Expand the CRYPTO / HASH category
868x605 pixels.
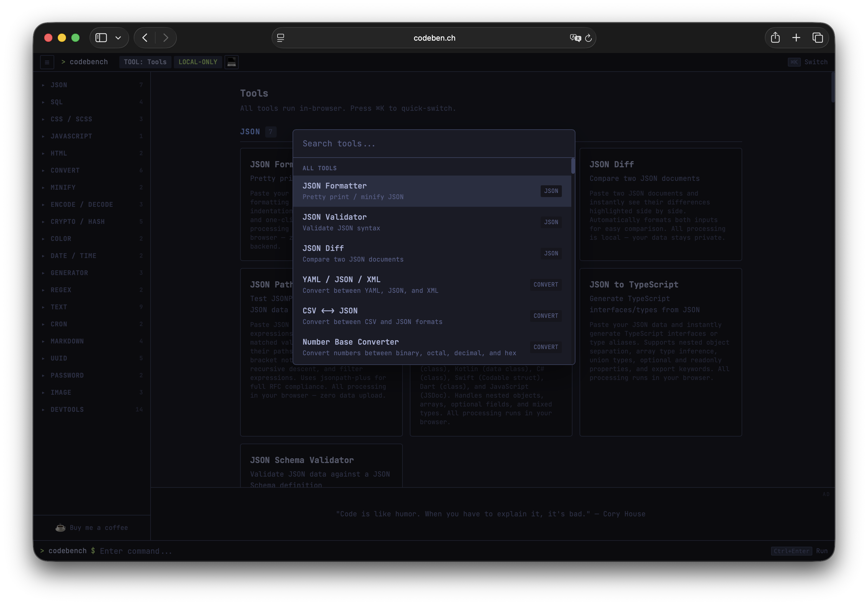(x=78, y=221)
